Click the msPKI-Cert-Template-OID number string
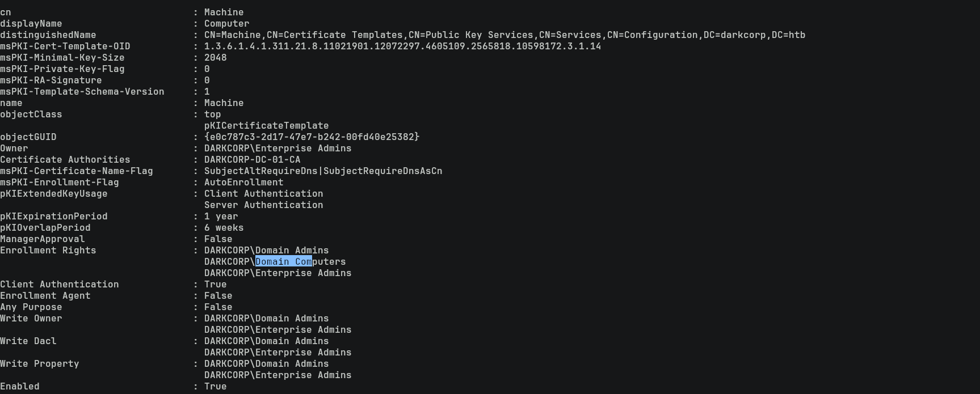The width and height of the screenshot is (980, 394). [x=402, y=46]
